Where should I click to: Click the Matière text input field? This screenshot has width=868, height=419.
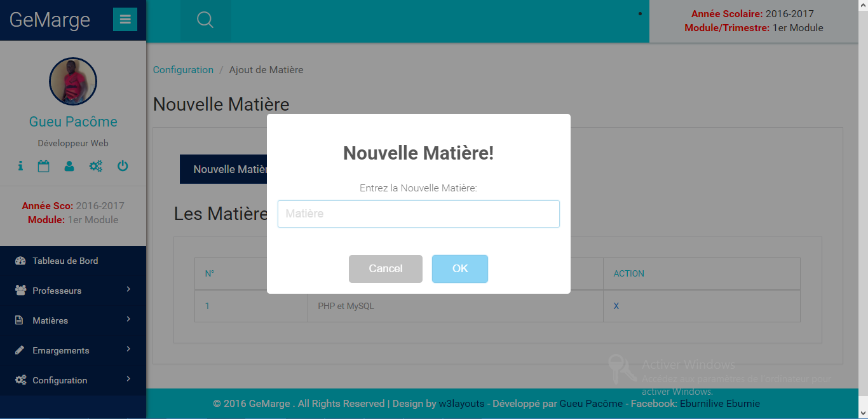418,214
